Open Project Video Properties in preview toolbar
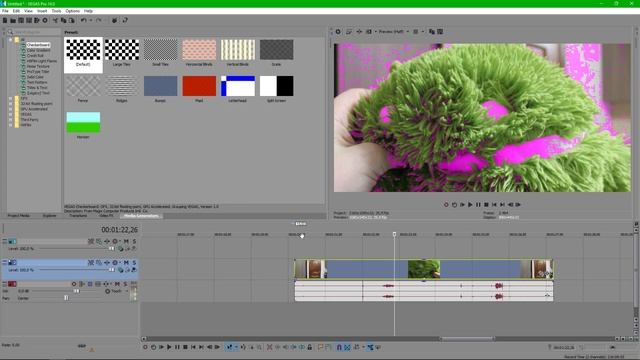The height and width of the screenshot is (360, 640). [x=338, y=31]
